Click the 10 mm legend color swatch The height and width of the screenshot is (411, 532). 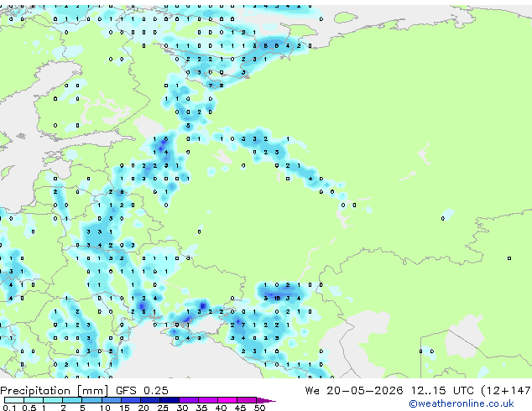(x=112, y=400)
